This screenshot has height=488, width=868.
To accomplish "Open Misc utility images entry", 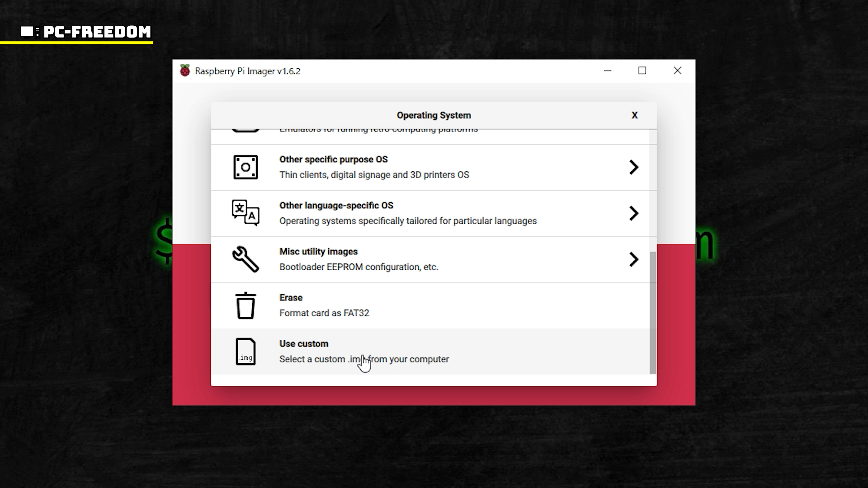I will click(x=318, y=252).
